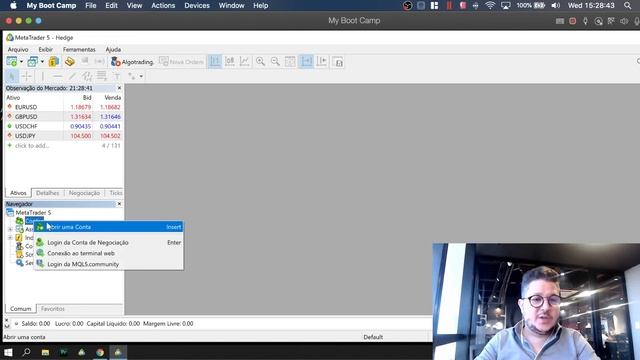Image resolution: width=640 pixels, height=360 pixels.
Task: Open the Ferramentas menu
Action: point(79,49)
